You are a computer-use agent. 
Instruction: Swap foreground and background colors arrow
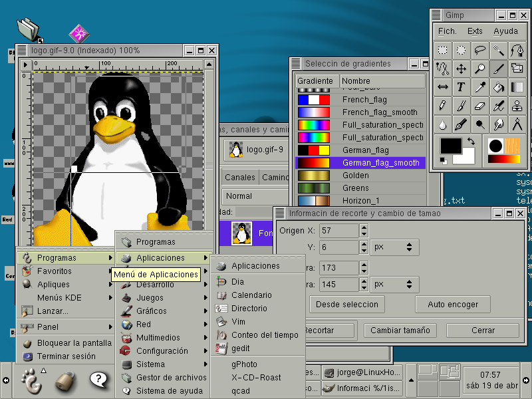(x=471, y=141)
